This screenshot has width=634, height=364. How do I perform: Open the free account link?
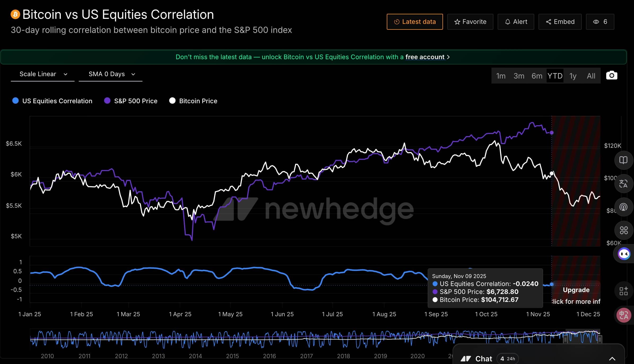[x=425, y=57]
